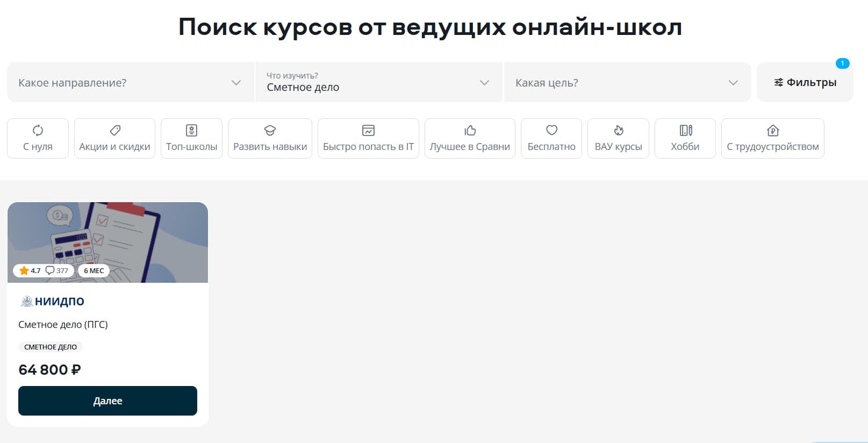868x443 pixels.
Task: Expand the 'Какая цель?' dropdown
Action: tap(627, 82)
